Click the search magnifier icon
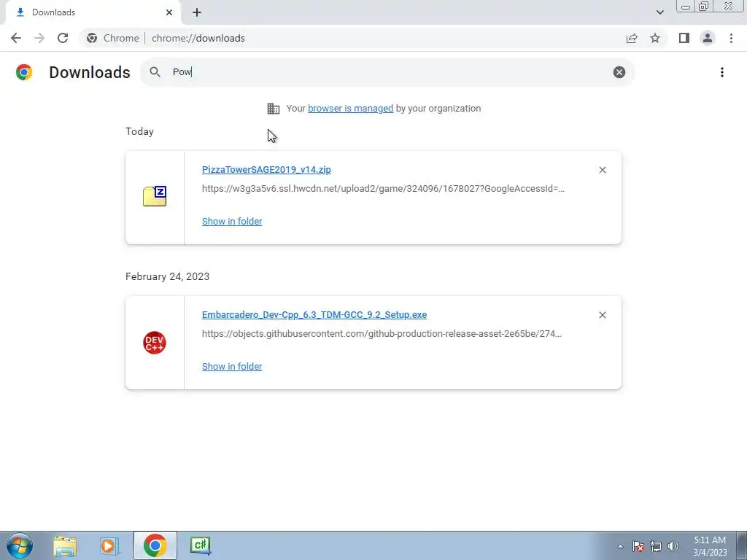This screenshot has height=560, width=747. (155, 72)
